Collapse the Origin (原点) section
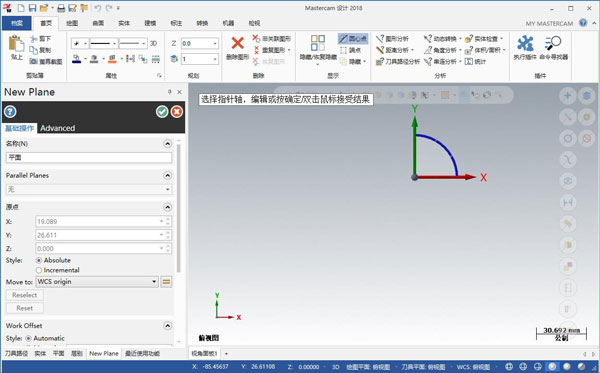This screenshot has height=373, width=600. (167, 207)
